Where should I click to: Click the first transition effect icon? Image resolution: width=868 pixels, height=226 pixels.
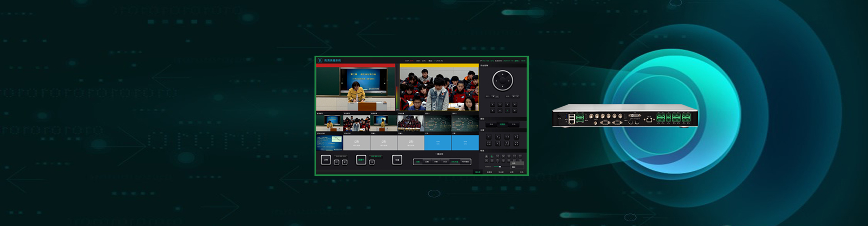point(487,156)
